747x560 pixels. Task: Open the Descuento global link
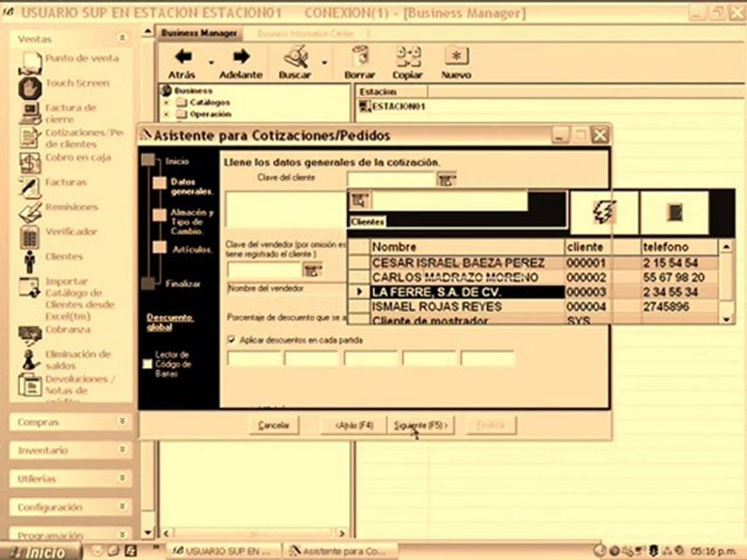[x=170, y=322]
